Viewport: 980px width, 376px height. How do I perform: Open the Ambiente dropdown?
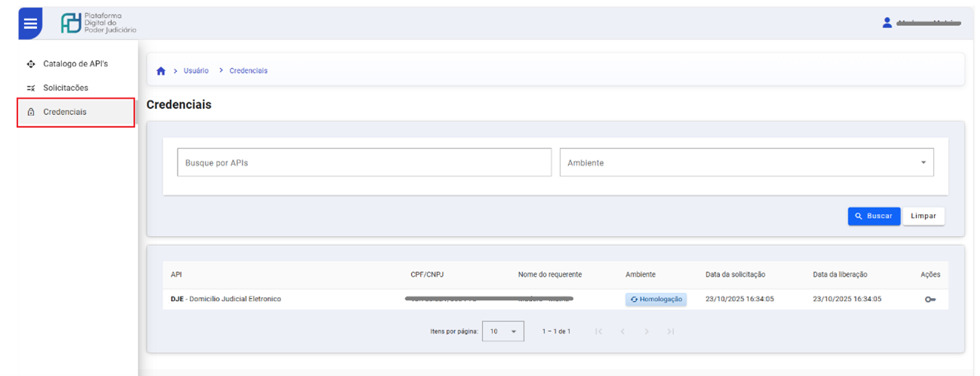746,163
